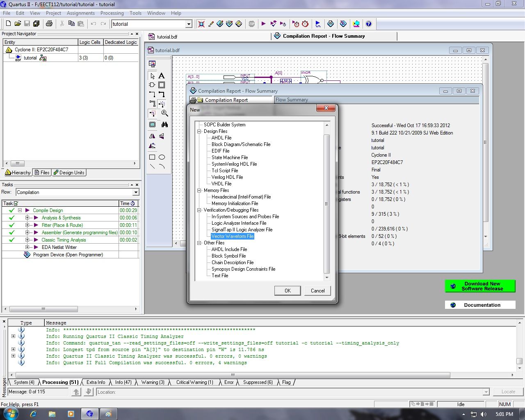Toggle the rubberbanding mode in block editor
Viewport: 525px width, 420px height.
152,114
